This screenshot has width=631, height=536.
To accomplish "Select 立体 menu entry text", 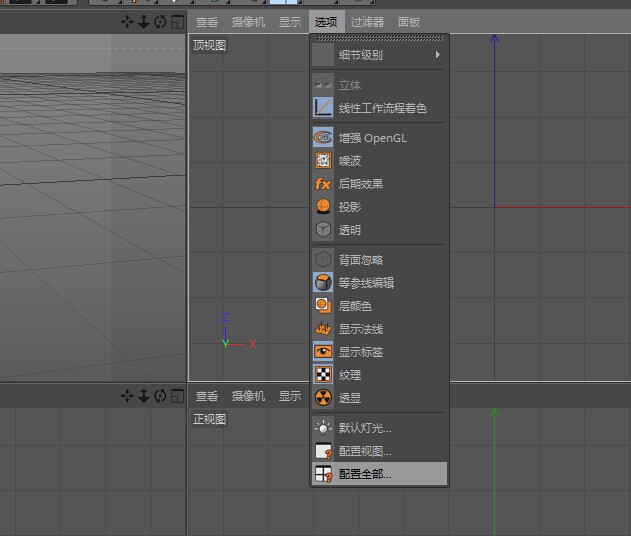I will click(x=350, y=85).
